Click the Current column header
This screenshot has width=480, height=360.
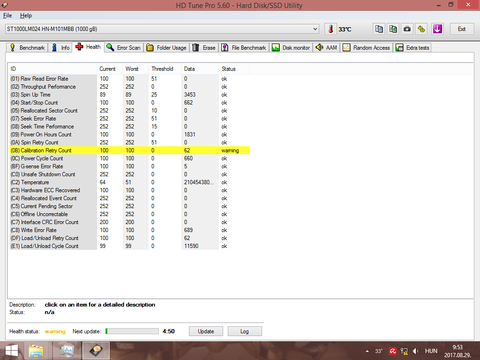tap(110, 69)
